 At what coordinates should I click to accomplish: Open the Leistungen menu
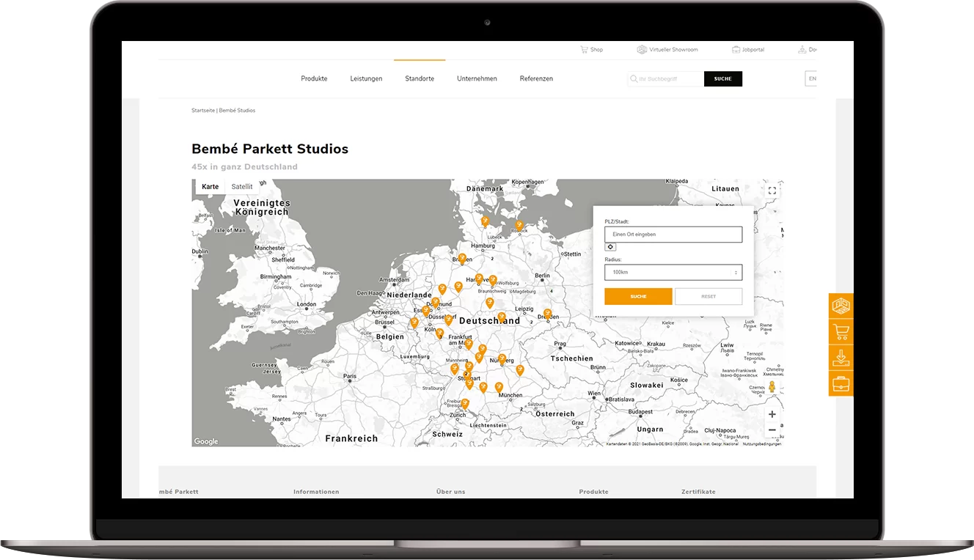(x=366, y=78)
